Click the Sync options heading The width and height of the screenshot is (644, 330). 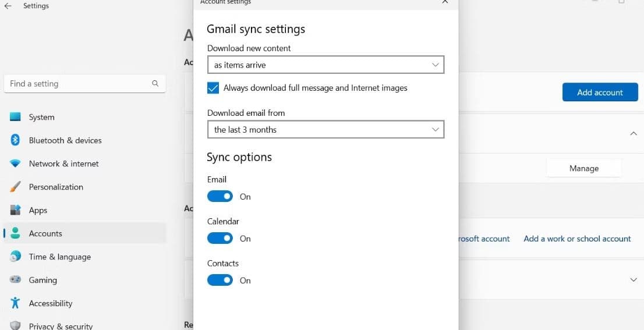[x=239, y=157]
